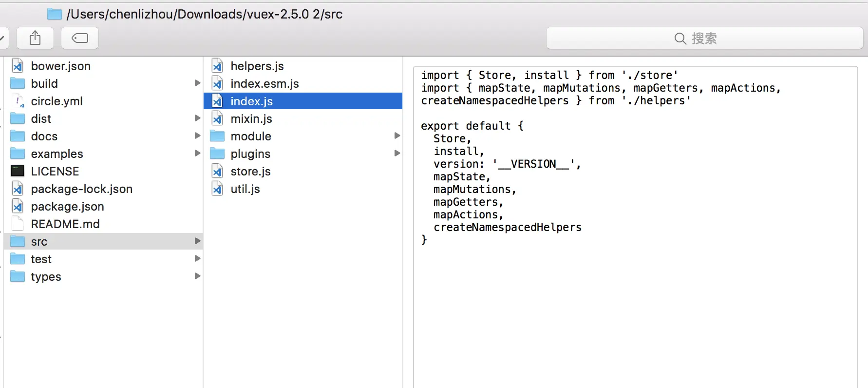Expand the types folder arrow
The image size is (868, 388).
click(x=197, y=276)
